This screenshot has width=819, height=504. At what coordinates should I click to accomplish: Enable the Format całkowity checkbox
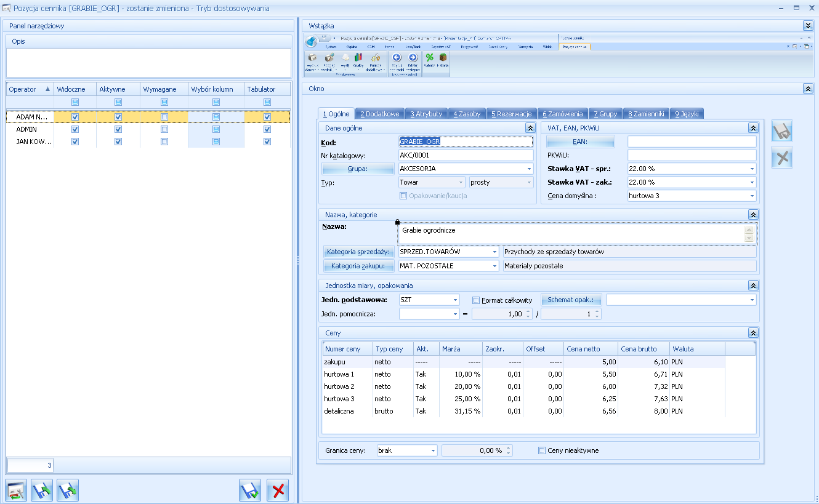pyautogui.click(x=475, y=300)
